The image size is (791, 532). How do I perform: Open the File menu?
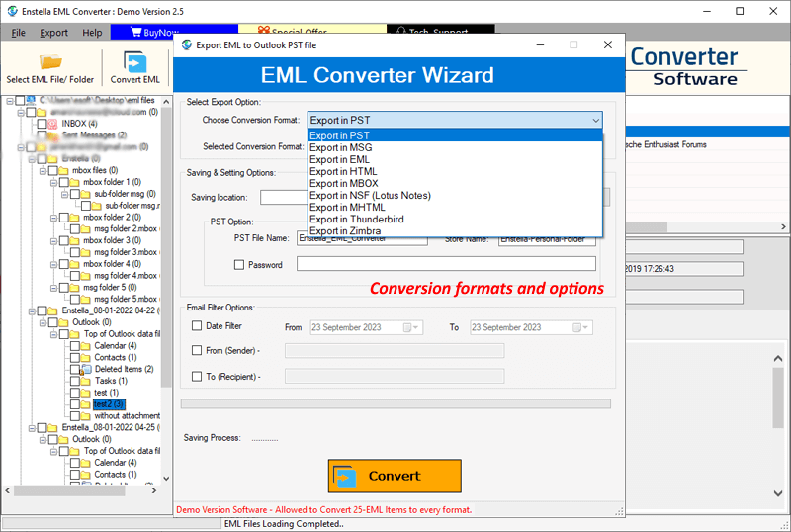19,33
